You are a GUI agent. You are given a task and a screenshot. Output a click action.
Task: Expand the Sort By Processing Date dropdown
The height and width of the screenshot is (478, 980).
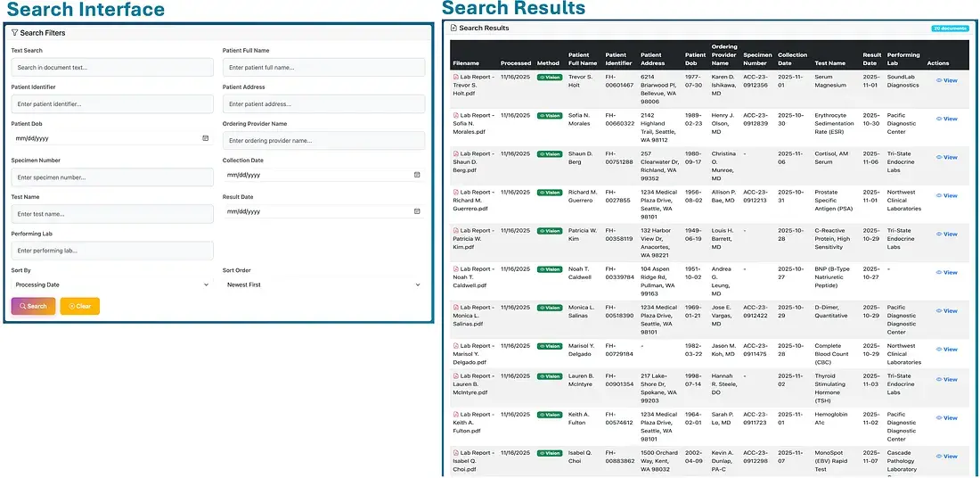pyautogui.click(x=111, y=284)
